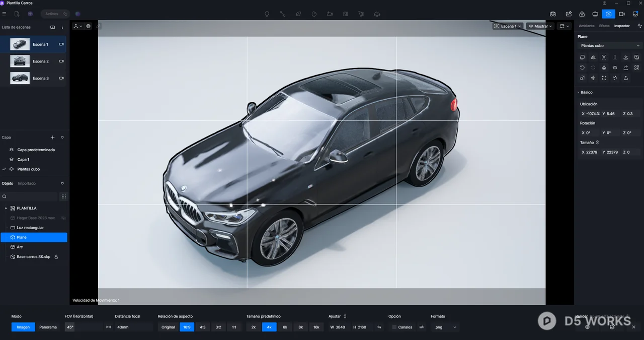Screen dimensions: 644x340
Task: Click the folder open icon in Inspector
Action: (x=615, y=67)
